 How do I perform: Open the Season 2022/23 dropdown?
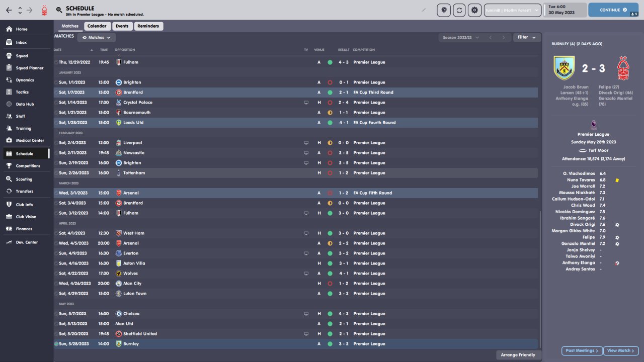click(x=460, y=37)
